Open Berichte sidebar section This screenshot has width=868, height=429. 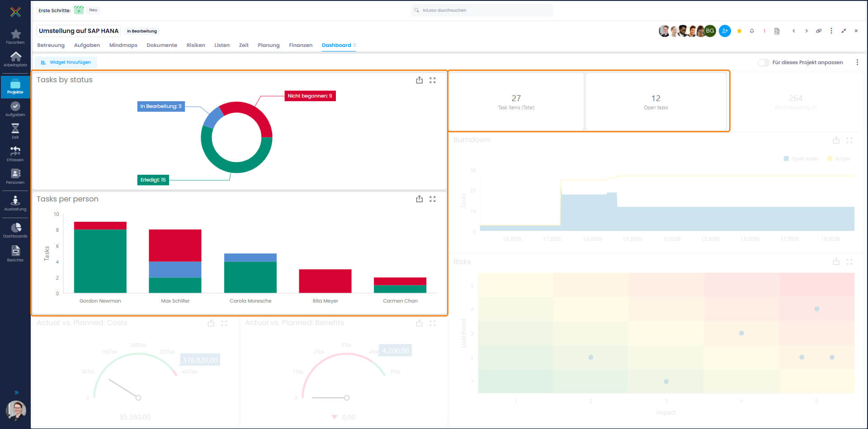(15, 254)
